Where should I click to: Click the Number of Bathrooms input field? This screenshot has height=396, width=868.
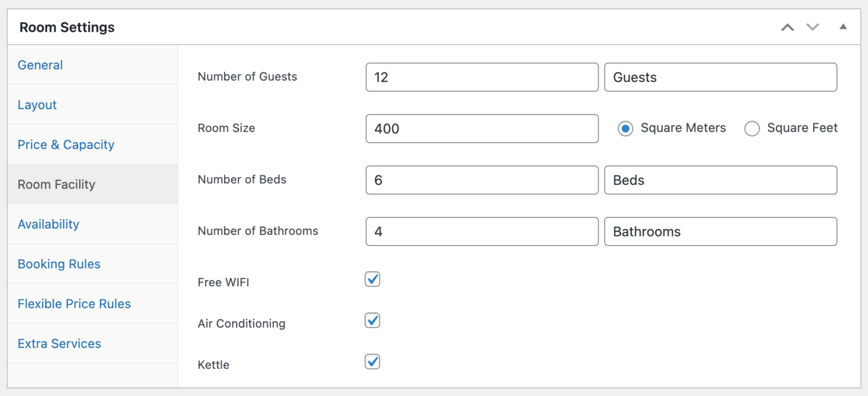click(x=482, y=231)
